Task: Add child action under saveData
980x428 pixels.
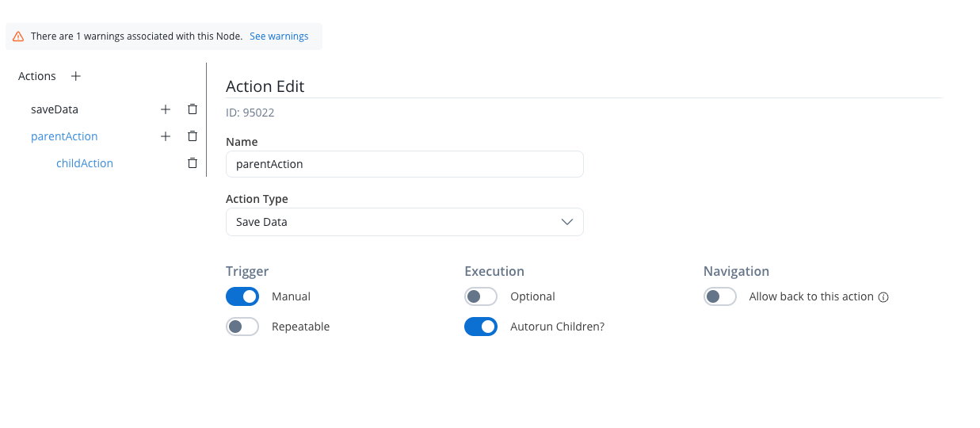Action: [x=166, y=109]
